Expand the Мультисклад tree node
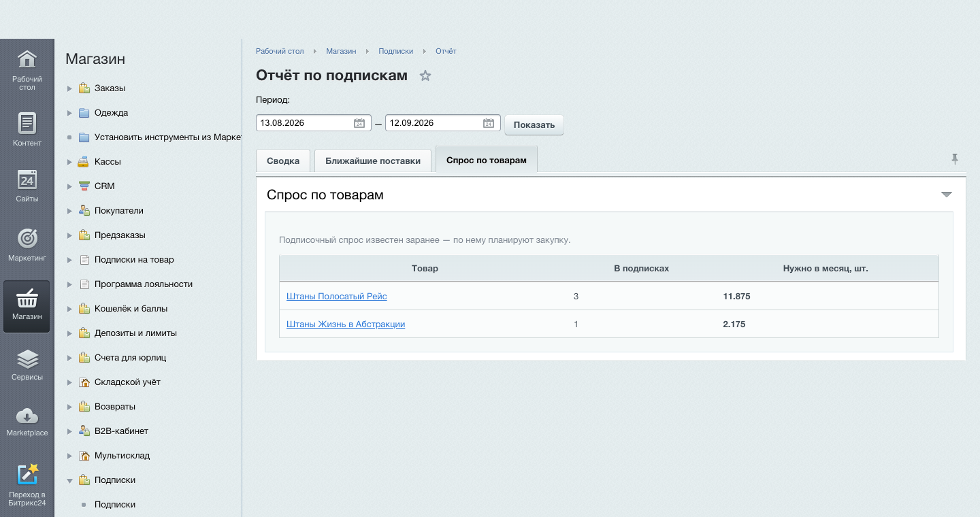The image size is (980, 517). (x=69, y=456)
